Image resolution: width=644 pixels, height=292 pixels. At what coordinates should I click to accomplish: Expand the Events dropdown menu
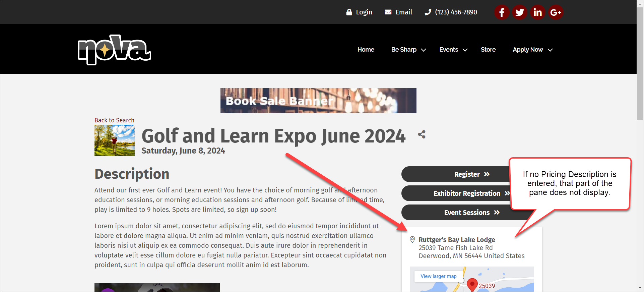pyautogui.click(x=453, y=50)
